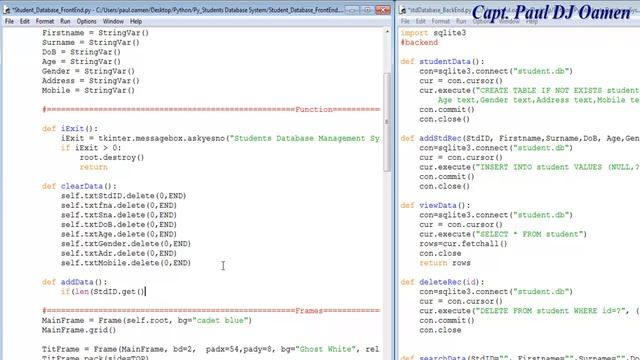Click 'root.destroy()' line

[112, 157]
